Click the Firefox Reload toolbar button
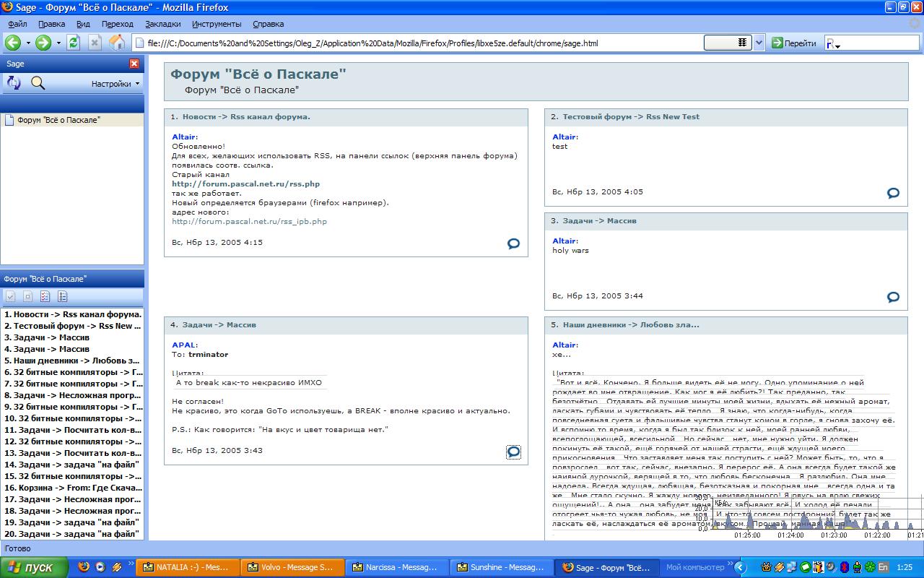 pos(73,43)
